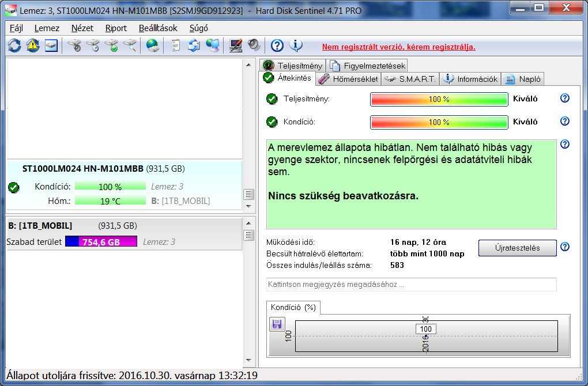Click the refresh disk status toolbar icon

click(14, 46)
